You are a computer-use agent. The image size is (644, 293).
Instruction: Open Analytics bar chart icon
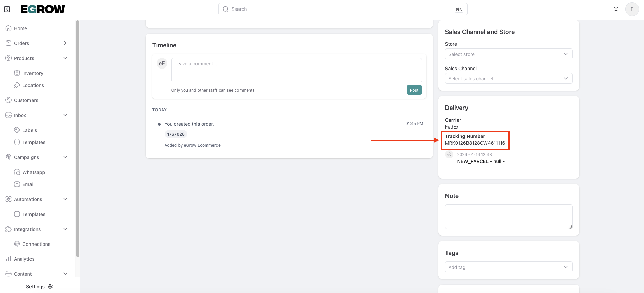tap(9, 259)
